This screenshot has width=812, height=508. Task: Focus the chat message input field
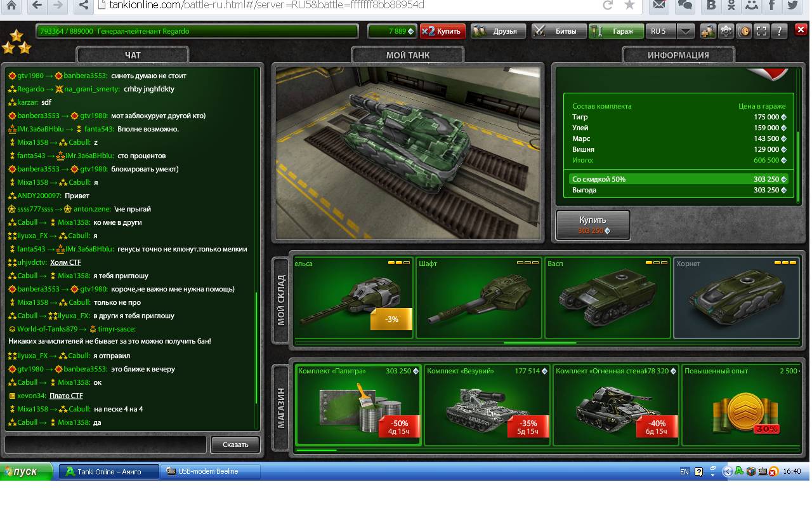105,444
